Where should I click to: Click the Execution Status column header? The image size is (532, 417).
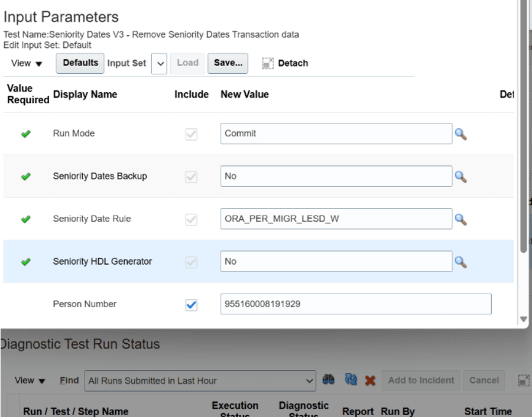point(235,409)
